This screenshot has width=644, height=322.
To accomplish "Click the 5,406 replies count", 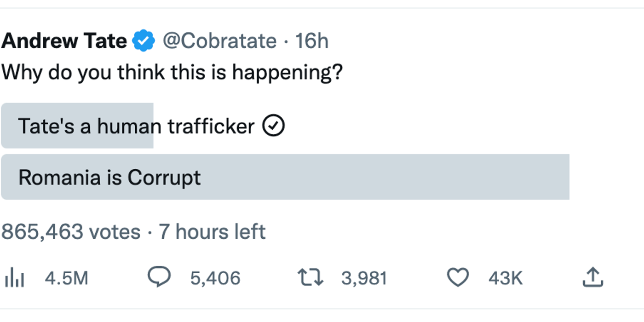I will coord(215,278).
